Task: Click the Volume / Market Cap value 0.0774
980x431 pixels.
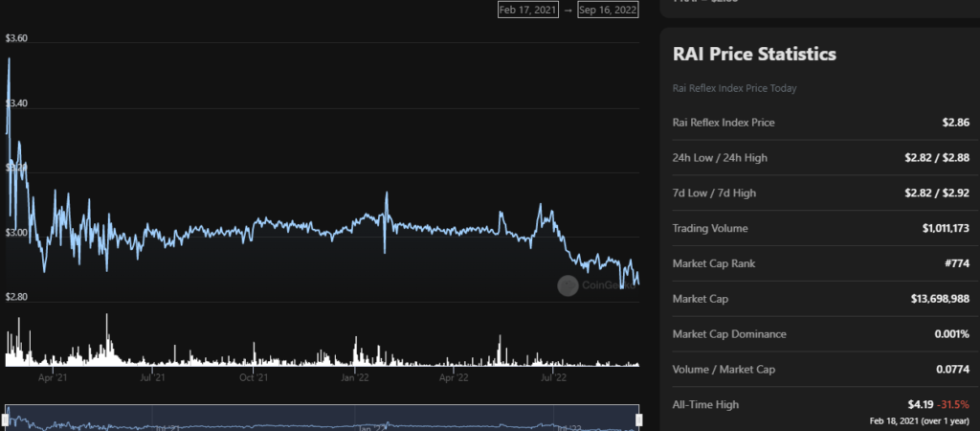Action: tap(950, 370)
